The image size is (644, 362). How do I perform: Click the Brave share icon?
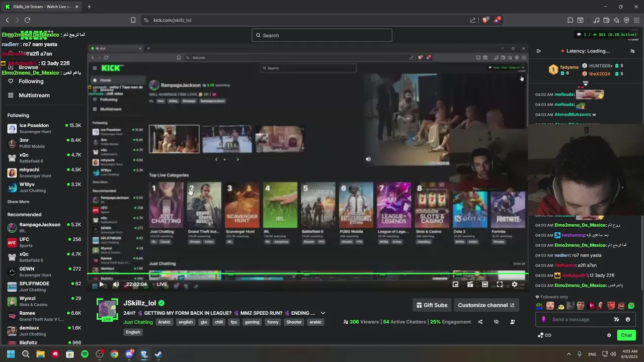(x=473, y=20)
